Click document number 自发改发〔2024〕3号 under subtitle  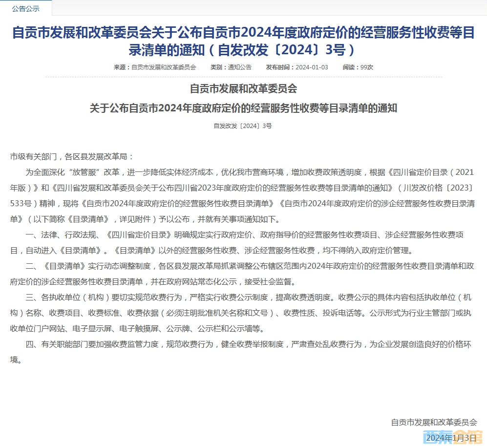[x=243, y=126]
